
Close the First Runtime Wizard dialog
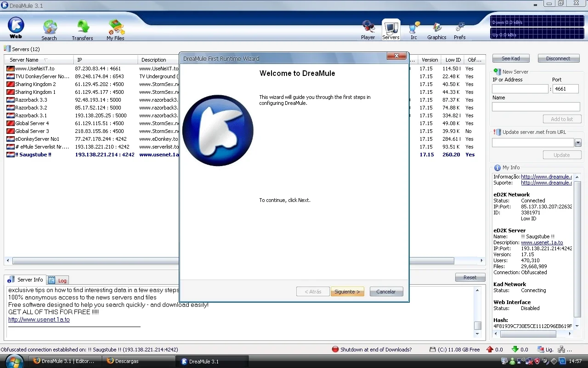pyautogui.click(x=396, y=56)
